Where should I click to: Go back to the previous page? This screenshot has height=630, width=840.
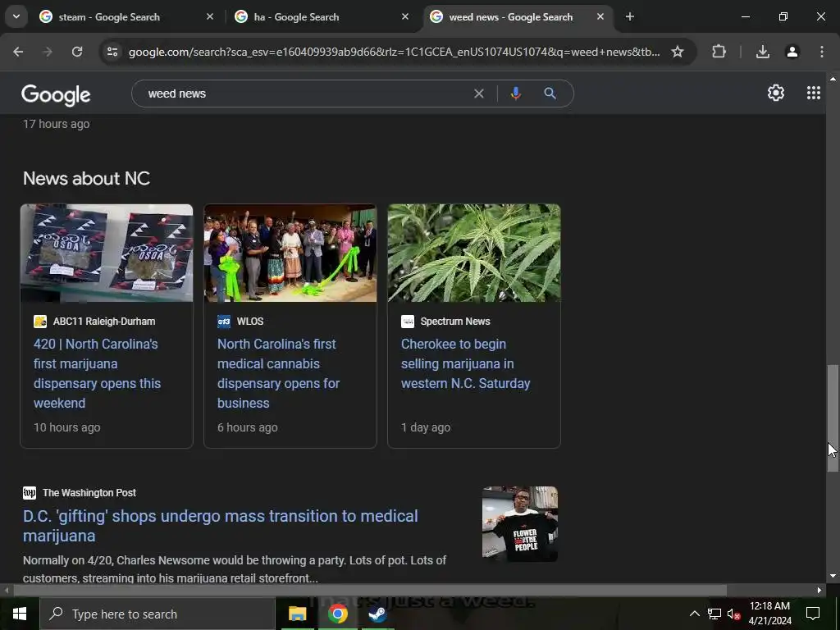[18, 52]
